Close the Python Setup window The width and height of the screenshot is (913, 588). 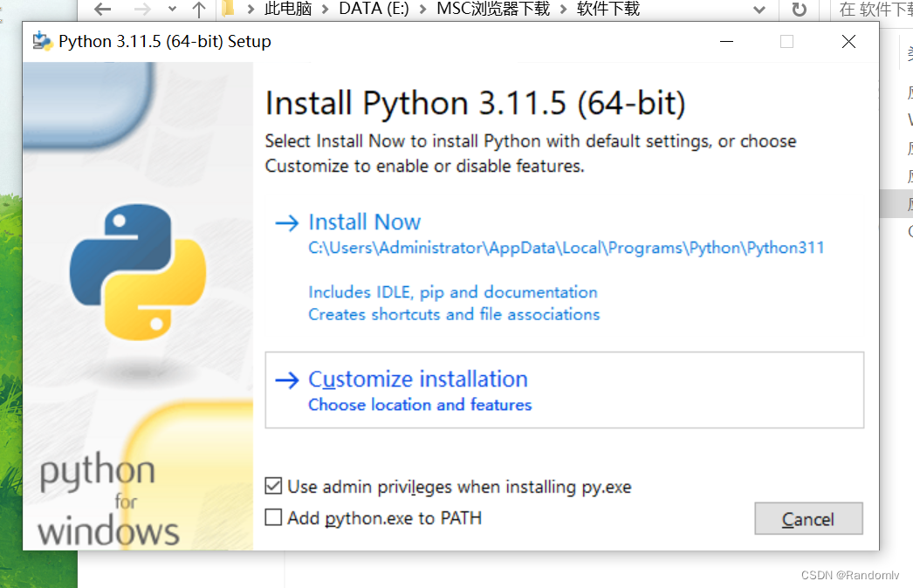(x=848, y=41)
